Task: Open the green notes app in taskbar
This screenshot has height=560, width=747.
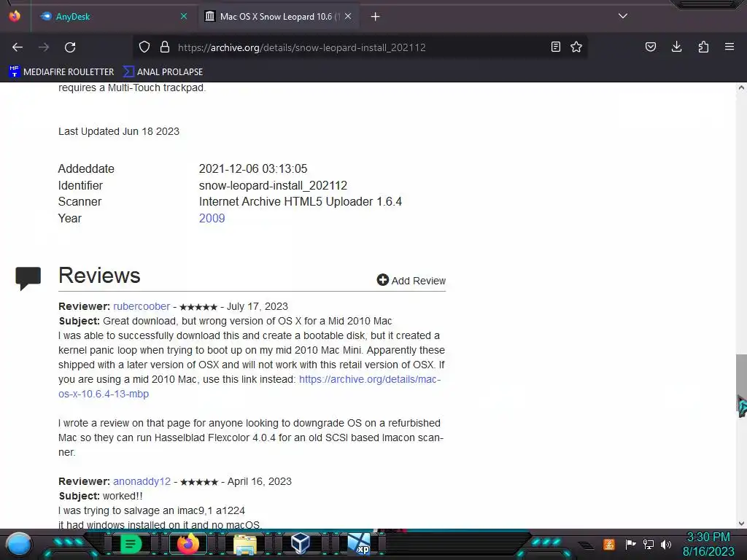Action: [131, 544]
